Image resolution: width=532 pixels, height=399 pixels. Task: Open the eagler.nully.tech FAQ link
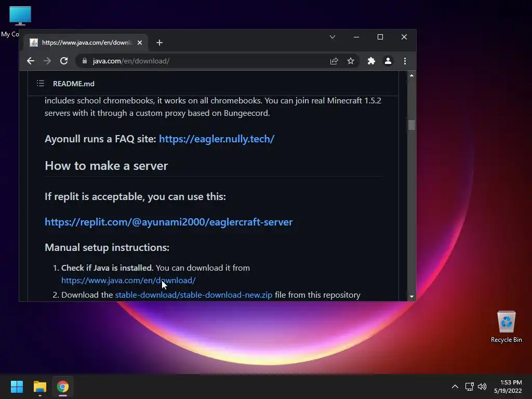coord(217,139)
